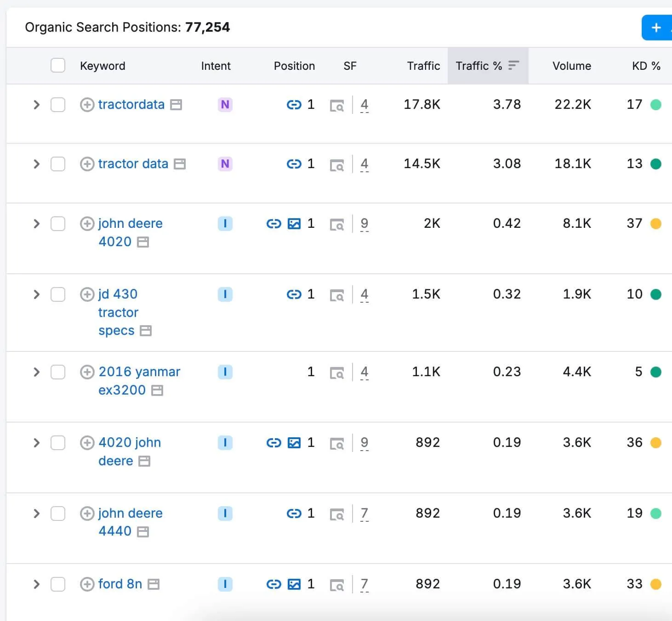Image resolution: width=672 pixels, height=621 pixels.
Task: Check the tractor data row checkbox
Action: [x=58, y=164]
